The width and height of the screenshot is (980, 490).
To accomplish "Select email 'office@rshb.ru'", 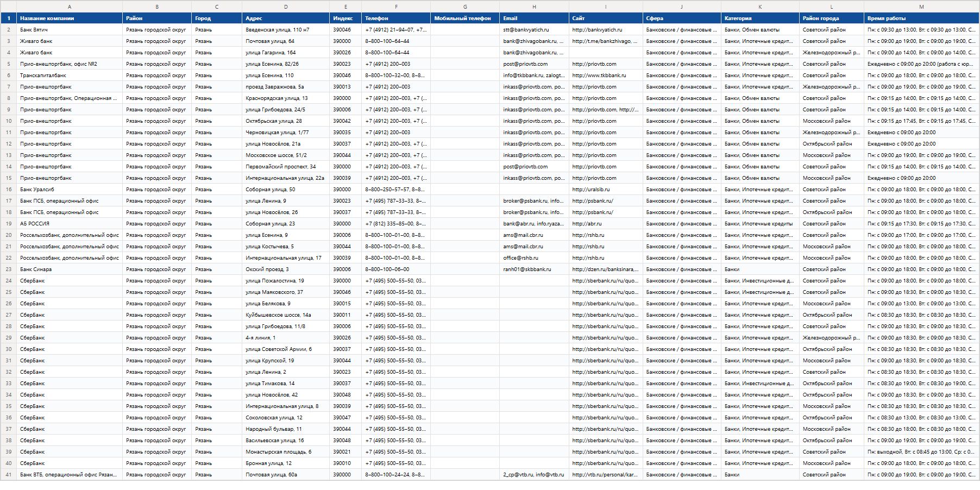I will (x=534, y=257).
